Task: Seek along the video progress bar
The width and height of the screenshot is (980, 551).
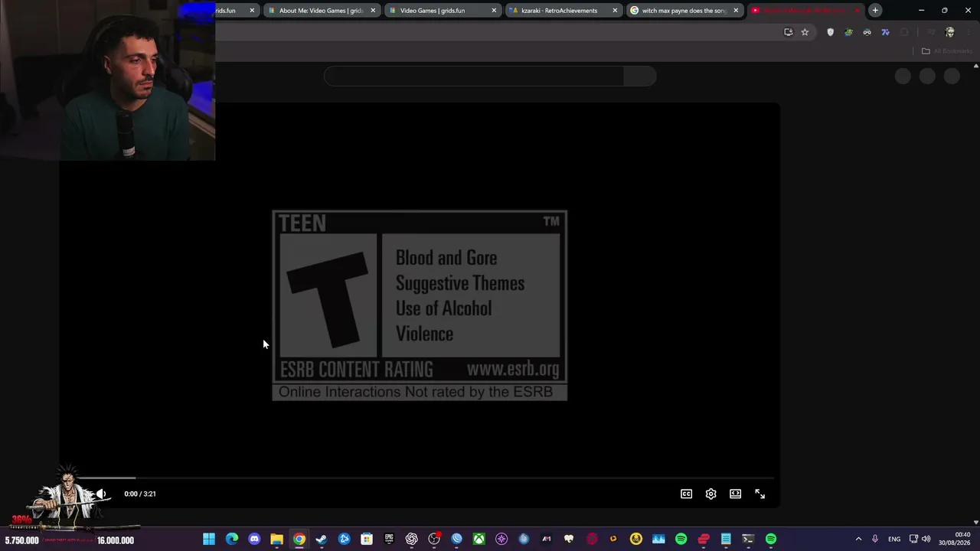Action: (420, 478)
